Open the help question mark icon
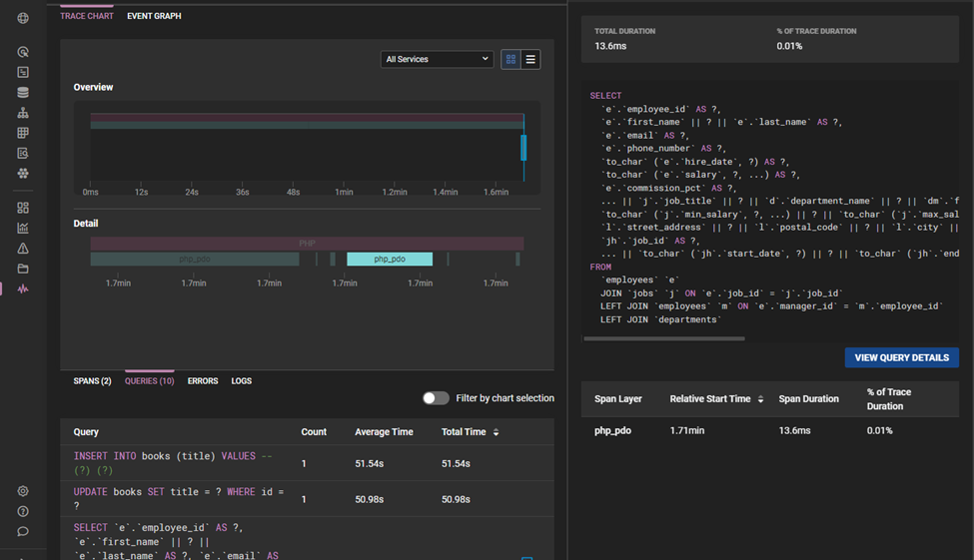This screenshot has width=974, height=560. click(23, 511)
